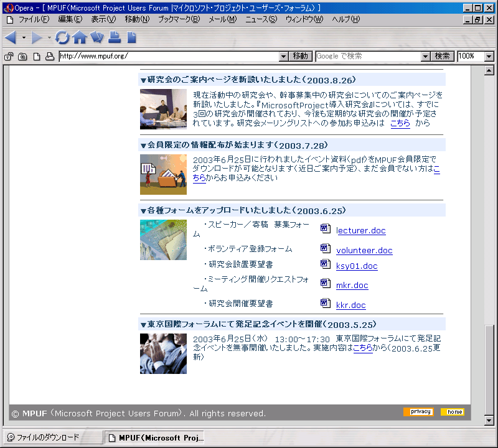This screenshot has height=448, width=498.
Task: Click the heading 各種フォームをアップロードいたしました
Action: coord(243,210)
